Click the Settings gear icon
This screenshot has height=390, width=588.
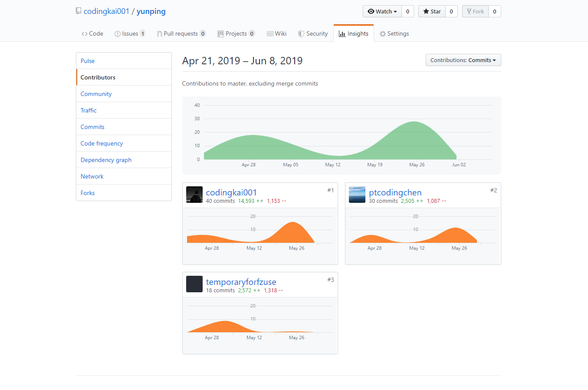coord(382,34)
